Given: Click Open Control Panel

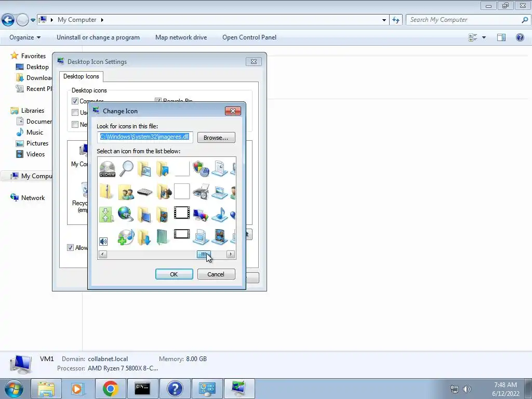Looking at the screenshot, I should [249, 37].
